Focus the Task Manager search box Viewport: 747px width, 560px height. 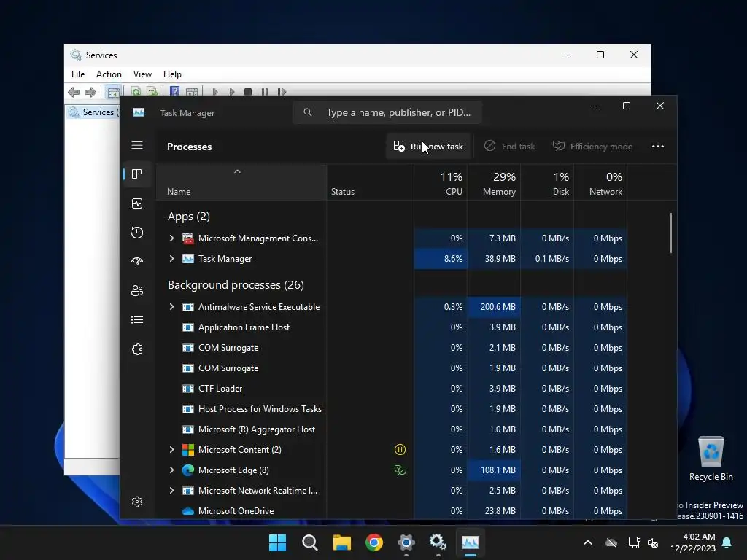[x=387, y=112]
